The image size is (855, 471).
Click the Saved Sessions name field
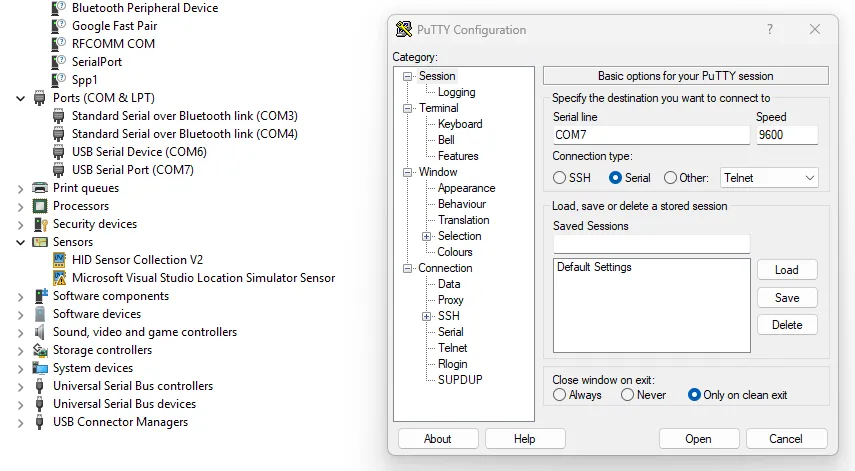coord(651,244)
